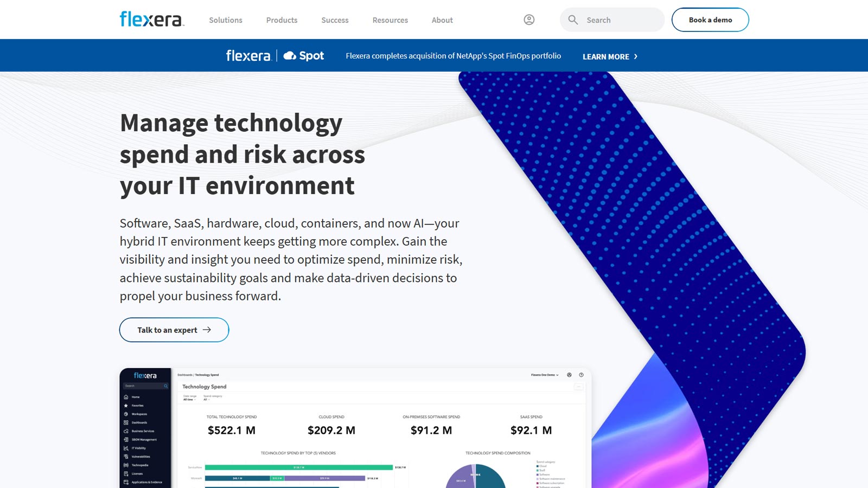Click the purple Microsoft bar segment
868x488 pixels.
tap(324, 478)
